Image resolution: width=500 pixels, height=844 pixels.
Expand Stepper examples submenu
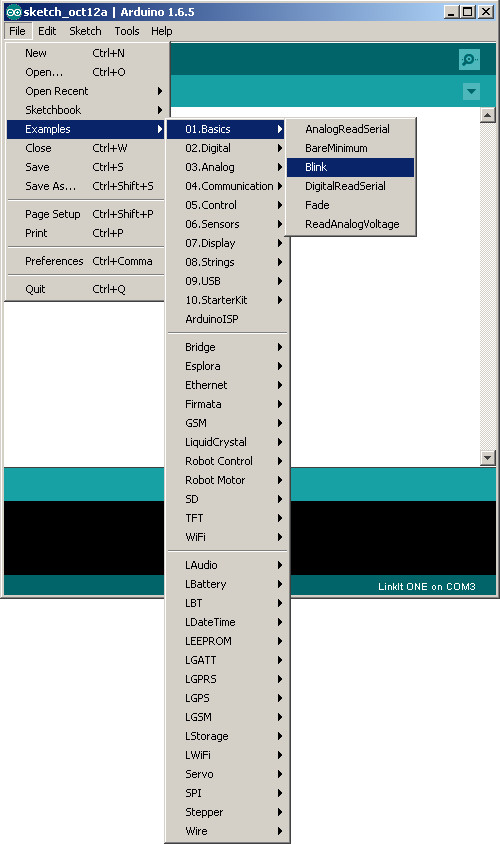[x=227, y=812]
